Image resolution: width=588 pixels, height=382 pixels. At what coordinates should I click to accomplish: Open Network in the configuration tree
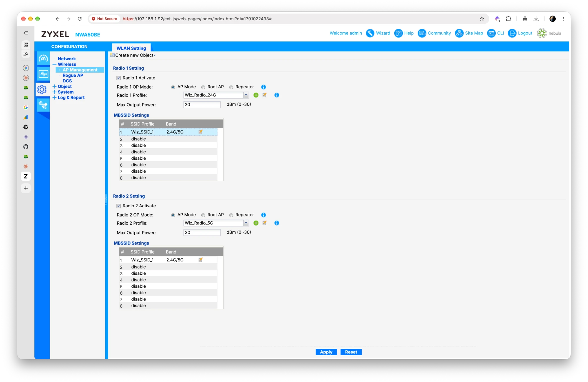click(67, 59)
